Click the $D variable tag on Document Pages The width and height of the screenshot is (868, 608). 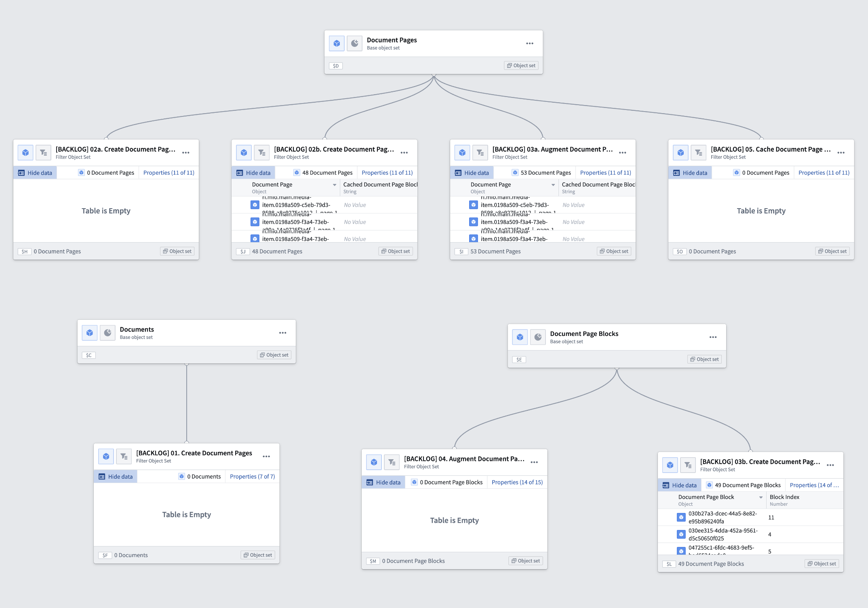[x=336, y=66]
